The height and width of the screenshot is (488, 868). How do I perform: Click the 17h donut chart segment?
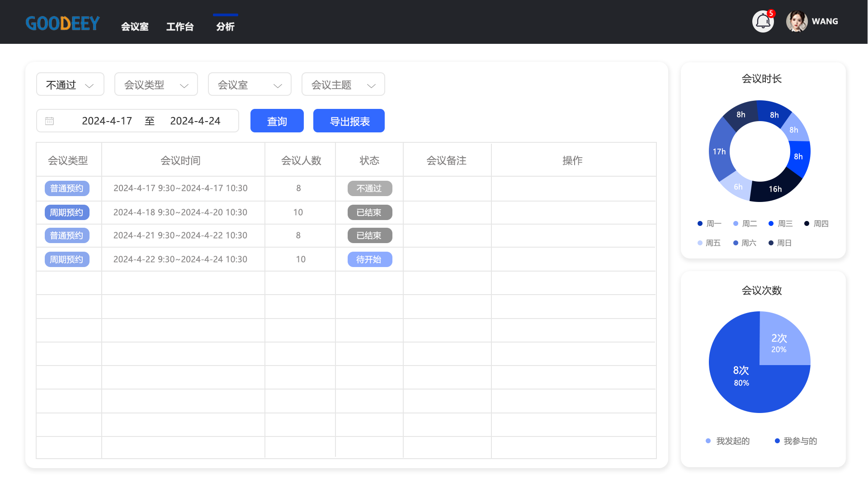point(719,152)
